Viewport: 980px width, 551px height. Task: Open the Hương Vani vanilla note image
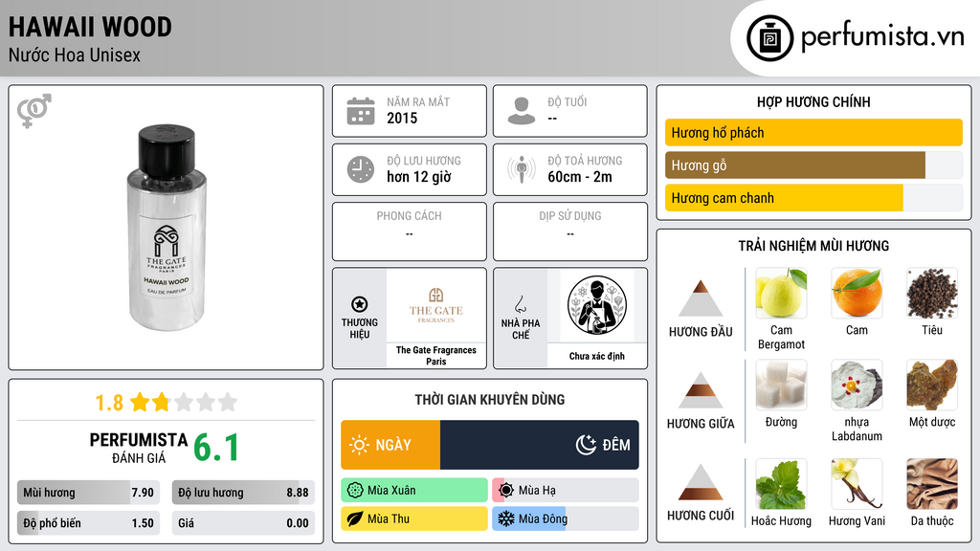click(857, 484)
